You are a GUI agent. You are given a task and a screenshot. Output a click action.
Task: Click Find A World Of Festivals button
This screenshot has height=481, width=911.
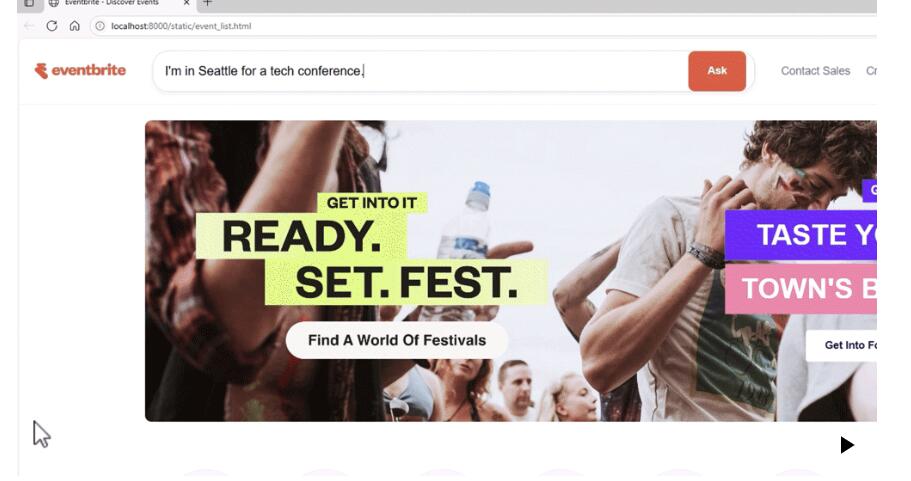397,340
